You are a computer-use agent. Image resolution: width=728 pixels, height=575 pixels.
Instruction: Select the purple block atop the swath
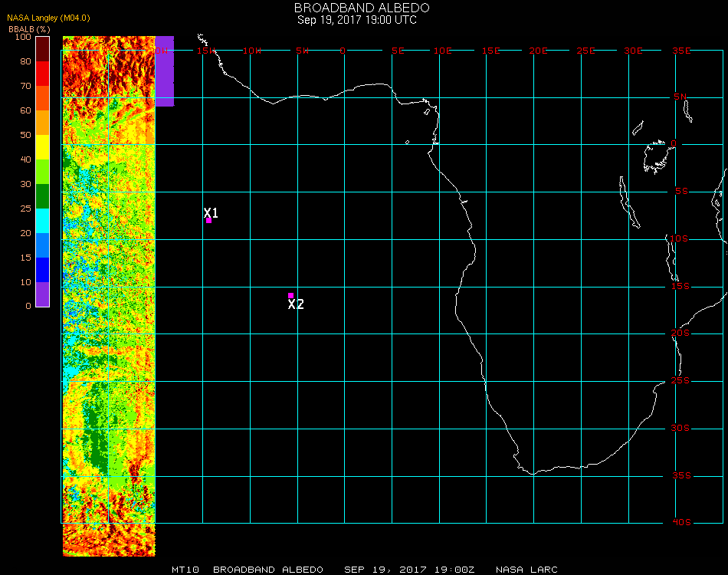[165, 71]
